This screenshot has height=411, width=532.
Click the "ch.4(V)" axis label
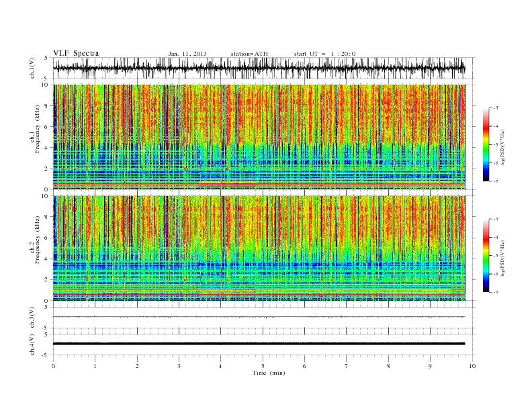32,345
